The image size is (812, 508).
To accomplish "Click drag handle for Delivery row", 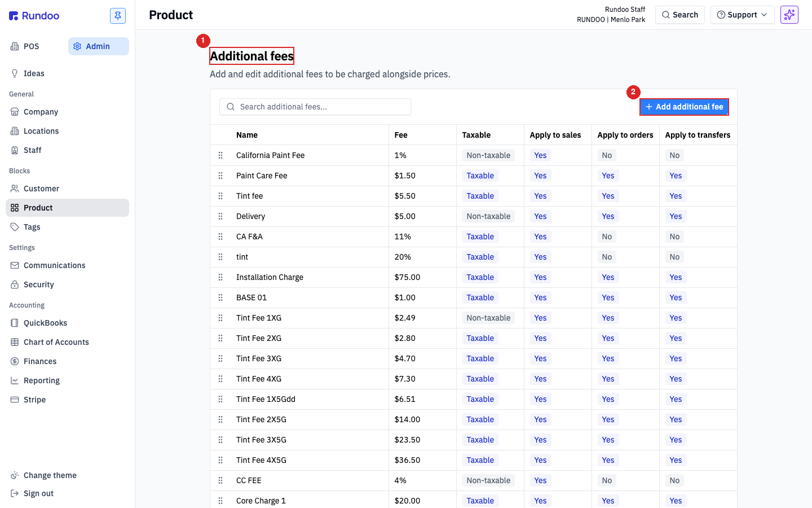I will click(x=220, y=216).
